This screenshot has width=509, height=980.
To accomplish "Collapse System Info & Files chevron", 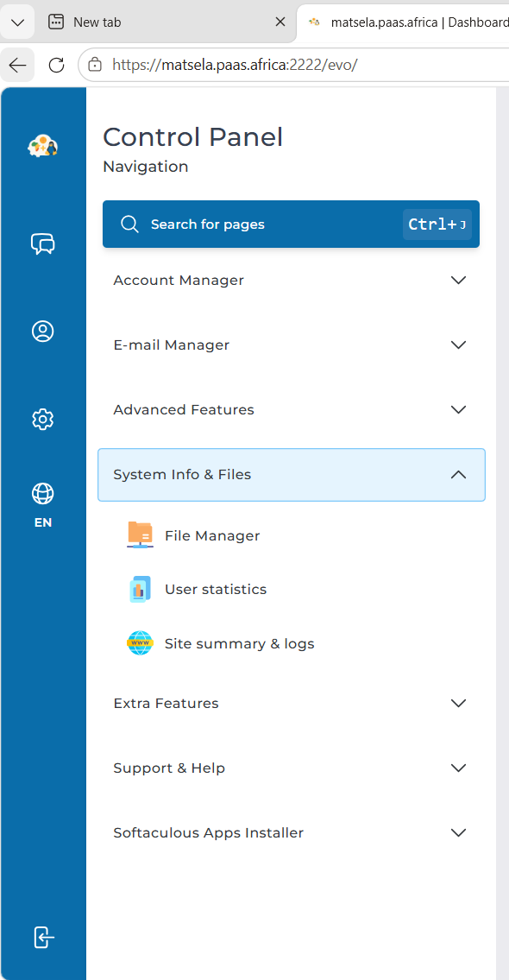I will click(x=458, y=474).
